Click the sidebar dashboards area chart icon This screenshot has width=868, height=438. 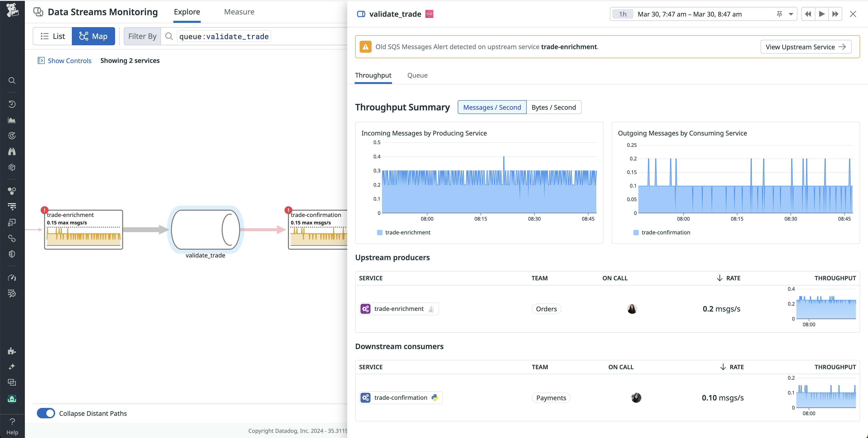[12, 120]
